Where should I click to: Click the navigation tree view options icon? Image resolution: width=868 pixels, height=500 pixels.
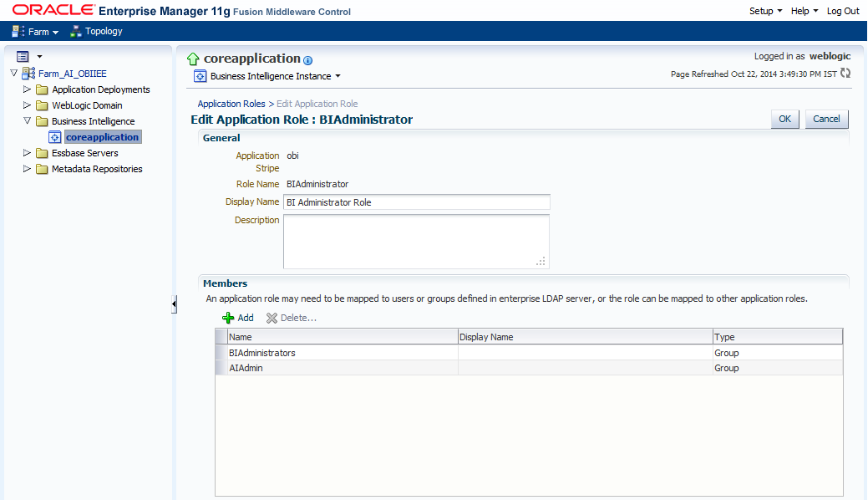23,57
